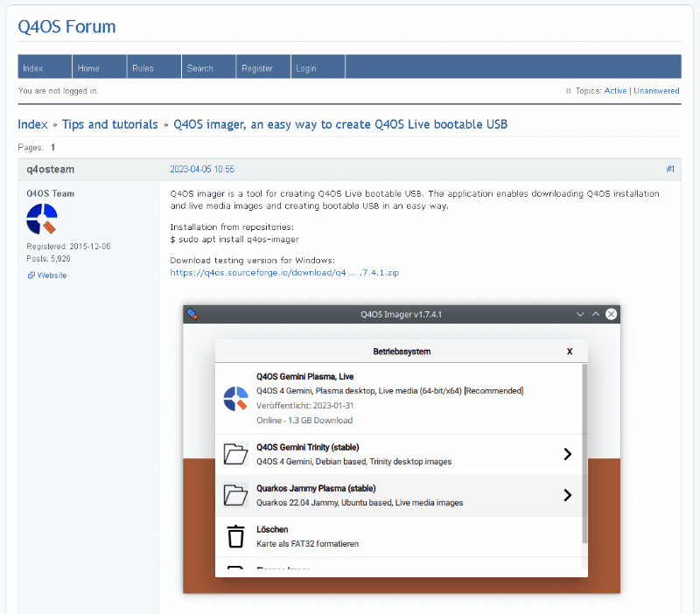Click the folder icon for Quarkos Jammy Plasma

pos(235,495)
